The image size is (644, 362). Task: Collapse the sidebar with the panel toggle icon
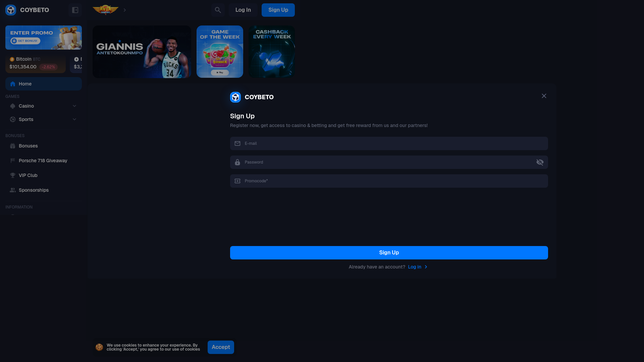75,10
